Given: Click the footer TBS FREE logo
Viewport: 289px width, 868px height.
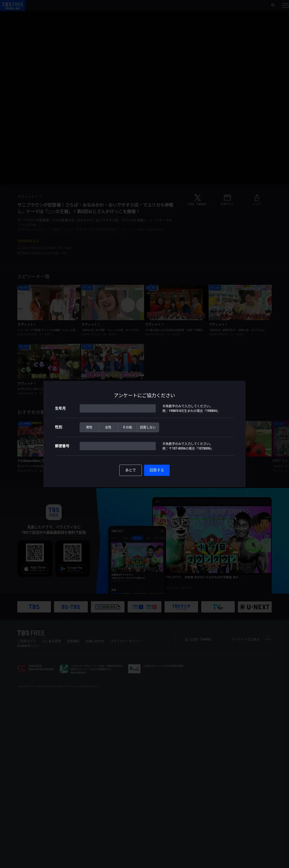Looking at the screenshot, I should pyautogui.click(x=31, y=633).
